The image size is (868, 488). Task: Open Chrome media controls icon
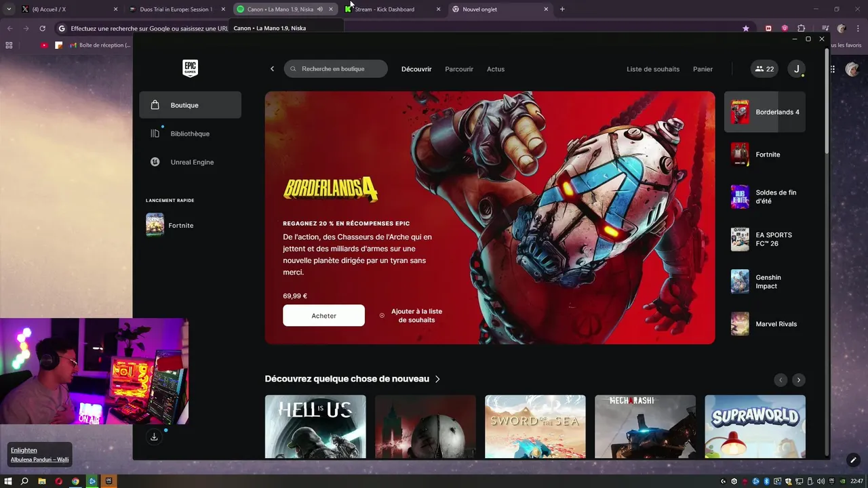coord(825,28)
